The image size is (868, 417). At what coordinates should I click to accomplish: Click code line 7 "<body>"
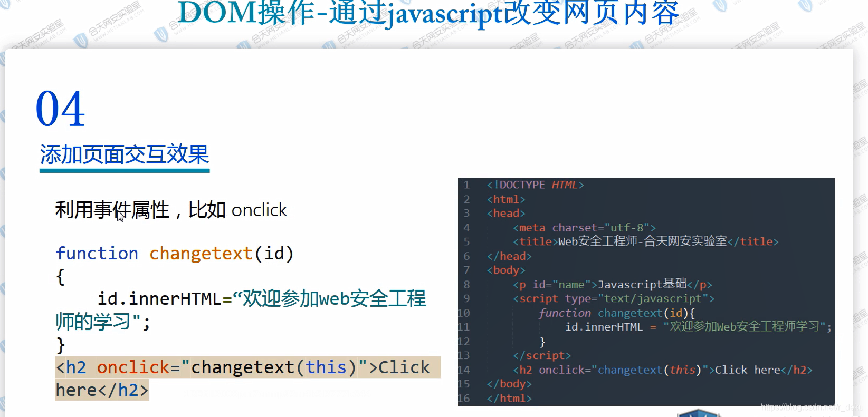pos(506,270)
